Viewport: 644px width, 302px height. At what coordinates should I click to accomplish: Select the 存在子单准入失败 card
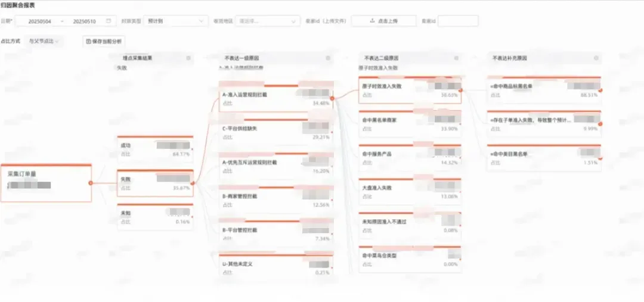544,124
